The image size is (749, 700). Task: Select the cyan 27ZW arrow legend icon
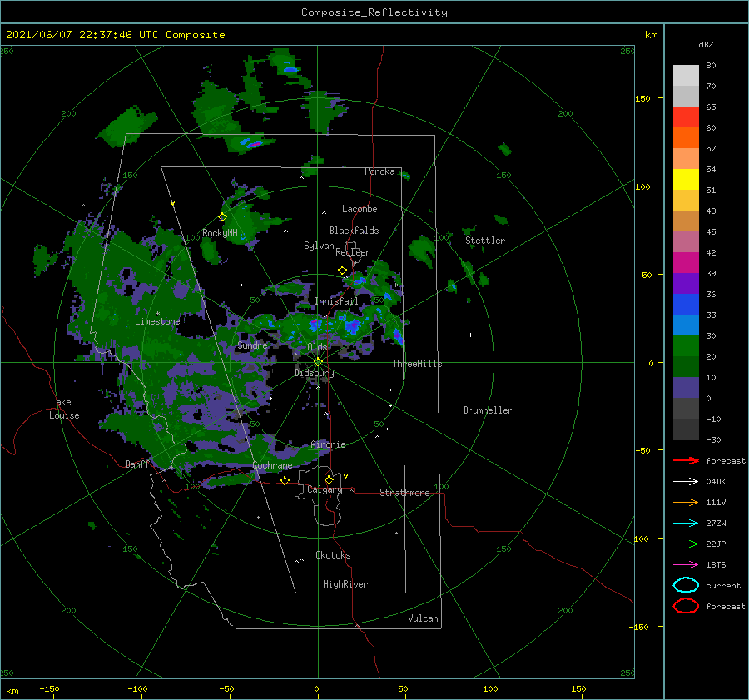click(686, 524)
